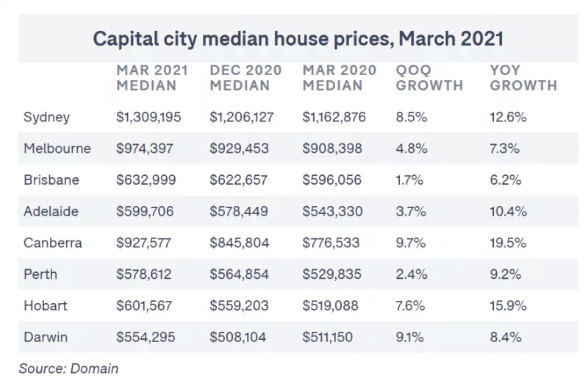Click the YOY GROWTH column header
Image resolution: width=588 pixels, height=384 pixels.
523,78
